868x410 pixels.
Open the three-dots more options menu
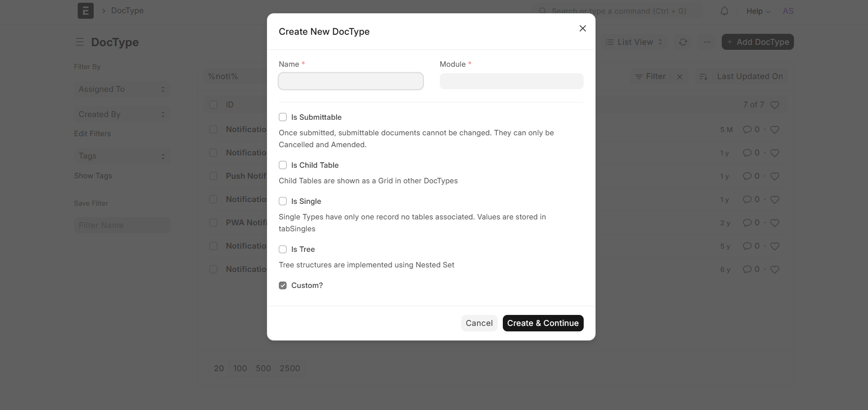(707, 42)
